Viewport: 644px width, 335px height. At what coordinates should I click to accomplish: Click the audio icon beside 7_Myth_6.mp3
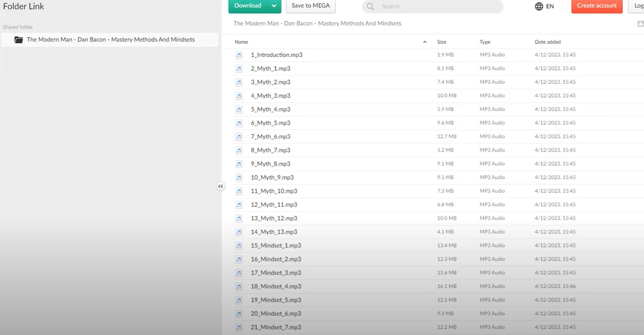(239, 137)
